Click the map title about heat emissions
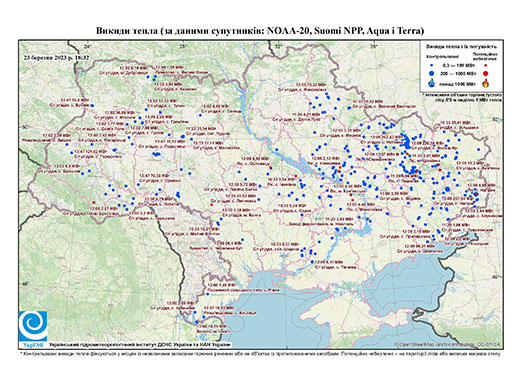The image size is (520, 368). [260, 31]
